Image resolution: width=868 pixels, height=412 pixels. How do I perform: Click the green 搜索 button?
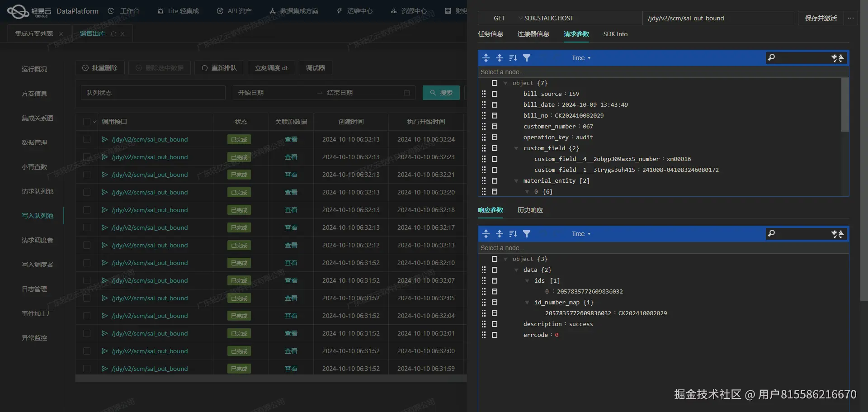coord(441,93)
